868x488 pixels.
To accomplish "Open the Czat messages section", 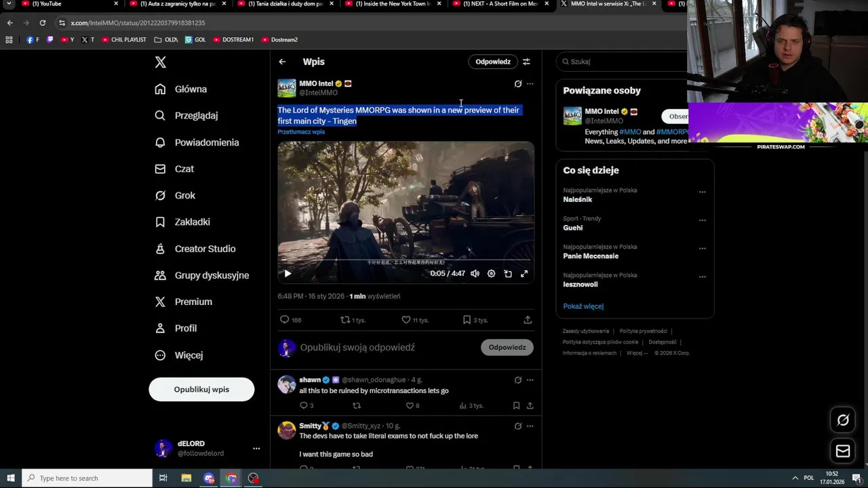I will 174,169.
